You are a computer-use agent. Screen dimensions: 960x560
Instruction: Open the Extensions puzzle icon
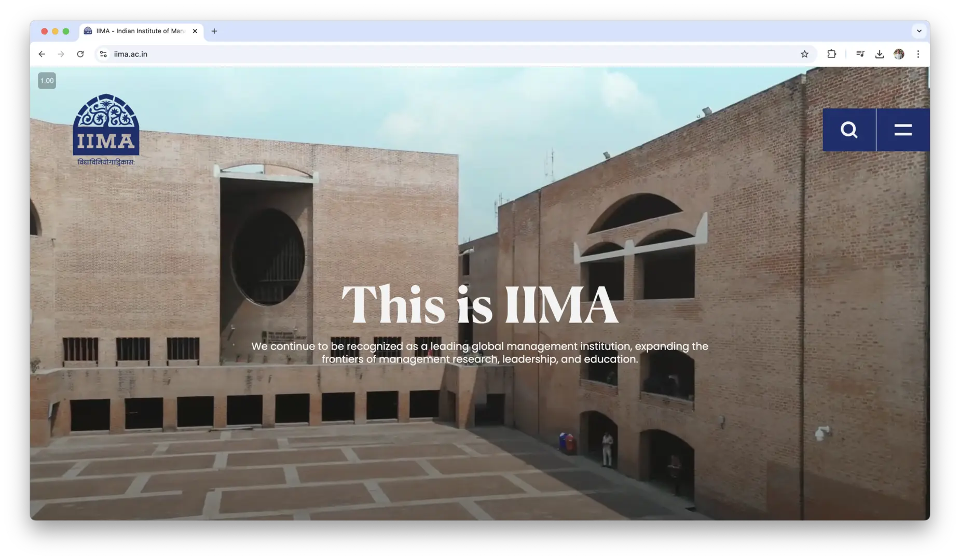point(831,54)
